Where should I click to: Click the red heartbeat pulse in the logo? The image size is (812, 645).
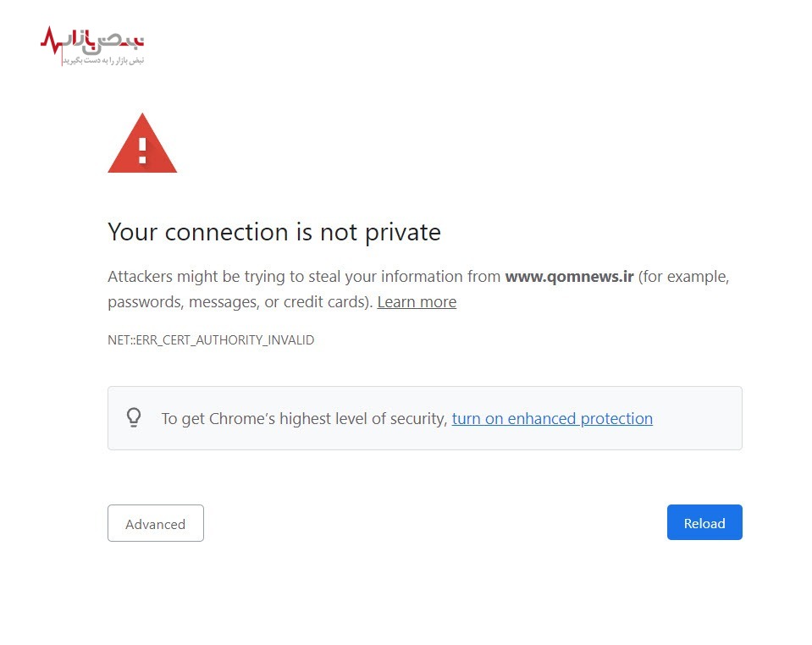[x=52, y=41]
